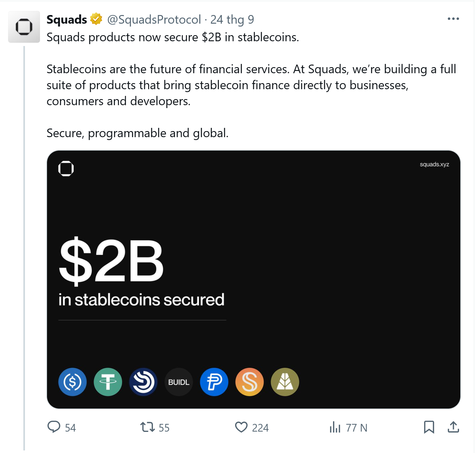This screenshot has width=476, height=453.
Task: Click the reply icon with 54
Action: [x=54, y=427]
